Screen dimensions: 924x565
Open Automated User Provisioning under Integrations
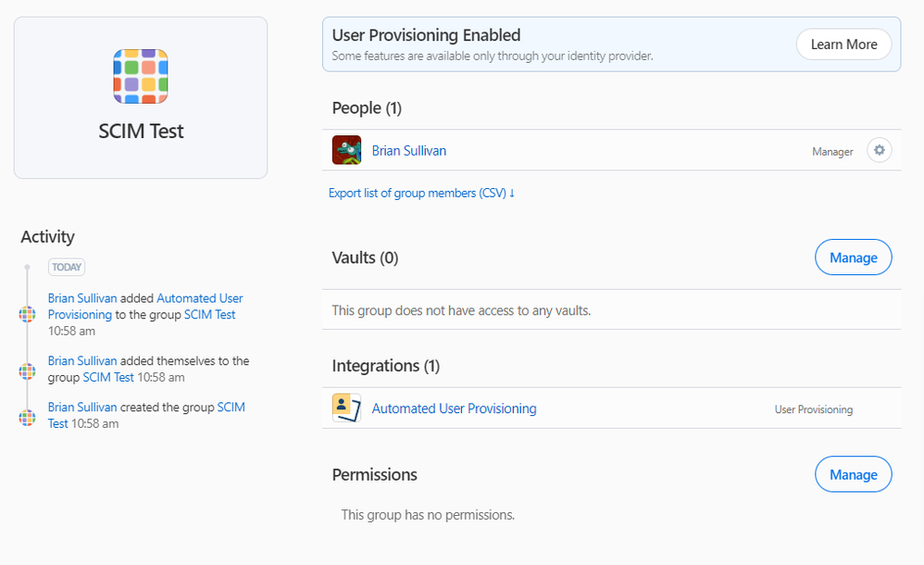click(x=454, y=408)
